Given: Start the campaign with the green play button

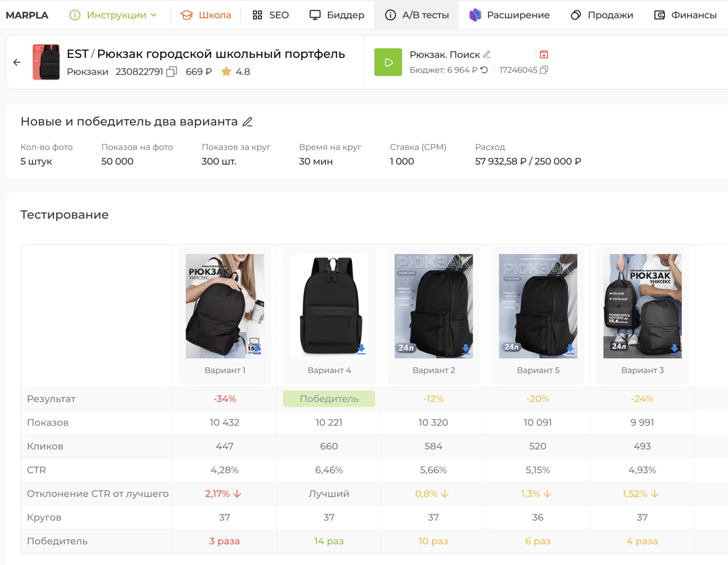Looking at the screenshot, I should (388, 62).
